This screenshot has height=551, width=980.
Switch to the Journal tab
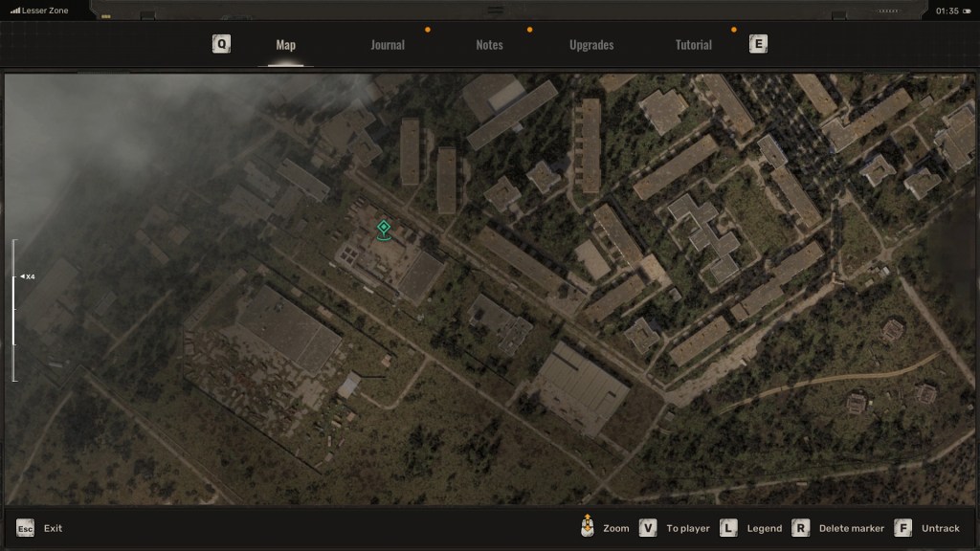pyautogui.click(x=388, y=45)
